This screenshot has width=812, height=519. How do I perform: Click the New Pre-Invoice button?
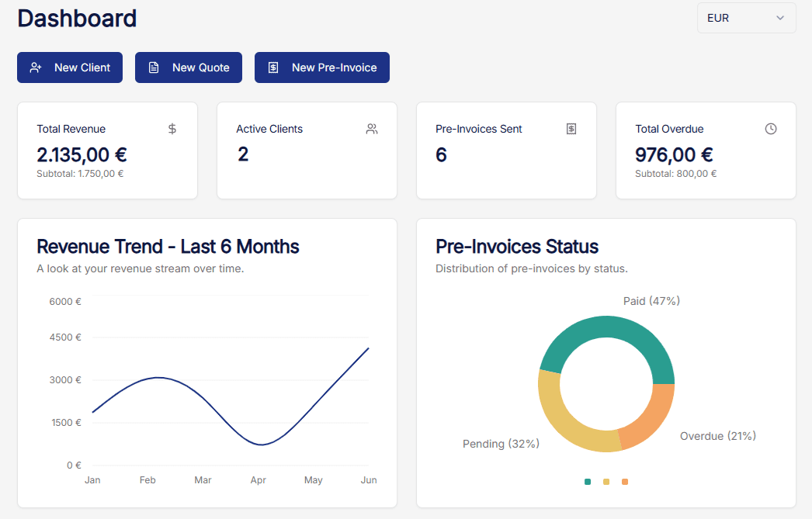[x=321, y=67]
